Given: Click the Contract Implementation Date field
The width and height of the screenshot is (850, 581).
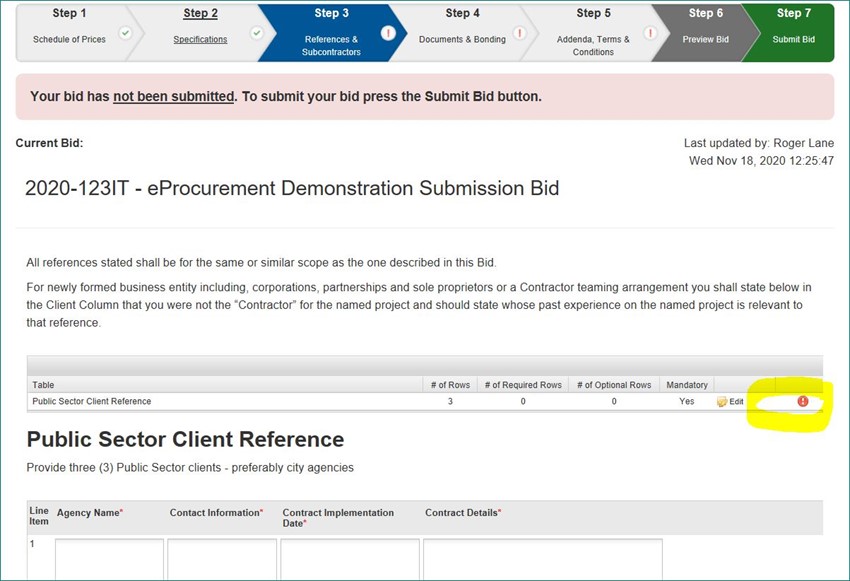Looking at the screenshot, I should [x=350, y=559].
